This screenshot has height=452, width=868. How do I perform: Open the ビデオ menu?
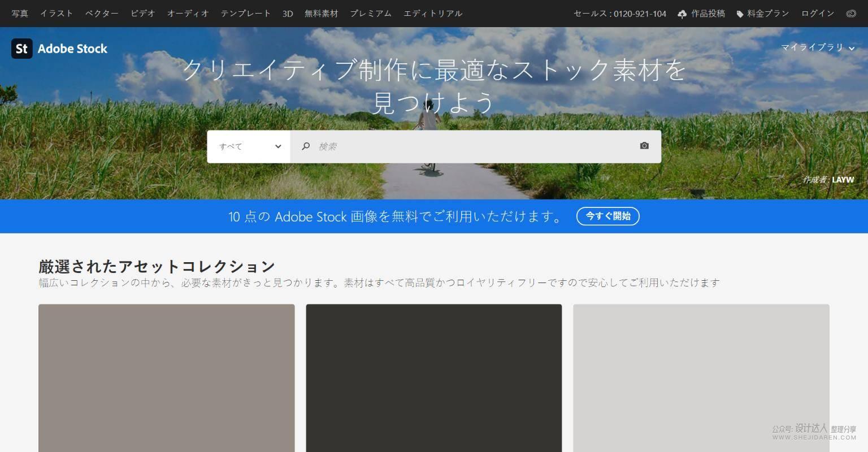(143, 14)
